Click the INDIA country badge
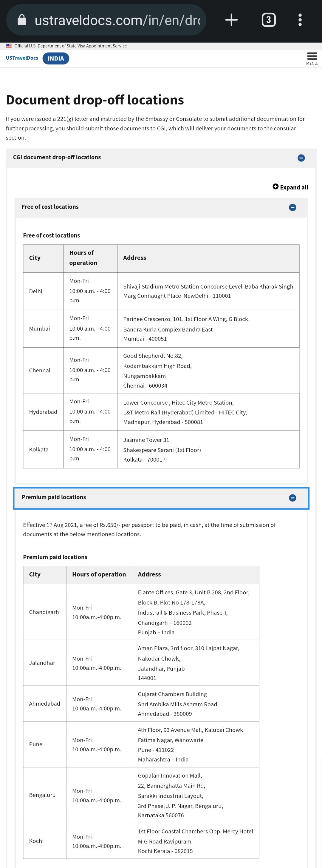Screen dimensions: 322x868 (56, 58)
